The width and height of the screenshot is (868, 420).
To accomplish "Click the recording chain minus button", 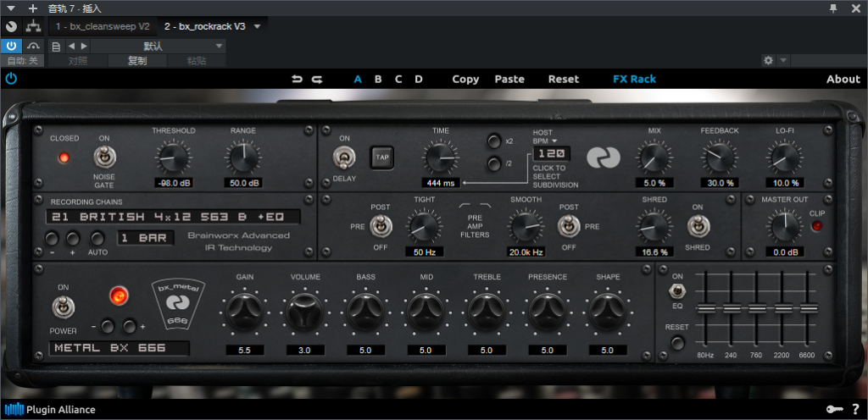I will 52,238.
